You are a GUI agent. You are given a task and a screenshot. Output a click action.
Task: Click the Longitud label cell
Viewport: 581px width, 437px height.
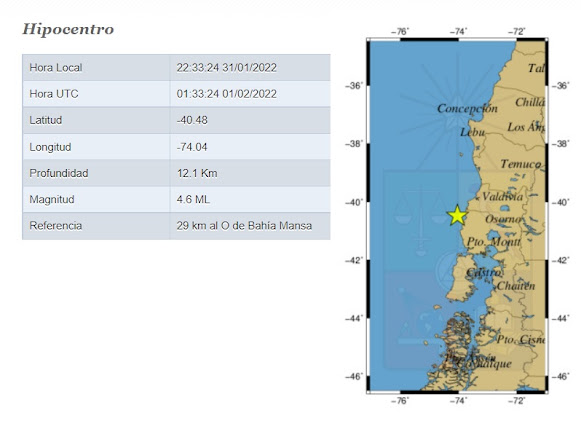[x=96, y=147]
